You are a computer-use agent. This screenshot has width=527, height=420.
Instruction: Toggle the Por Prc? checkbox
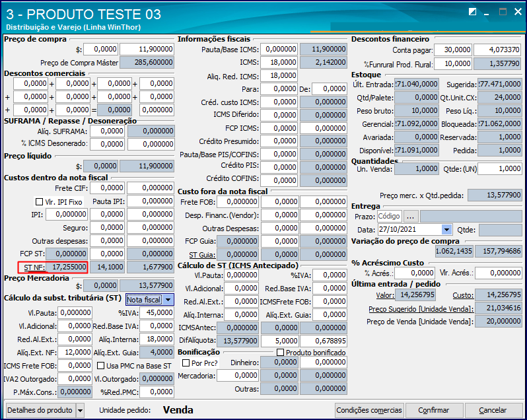click(186, 363)
